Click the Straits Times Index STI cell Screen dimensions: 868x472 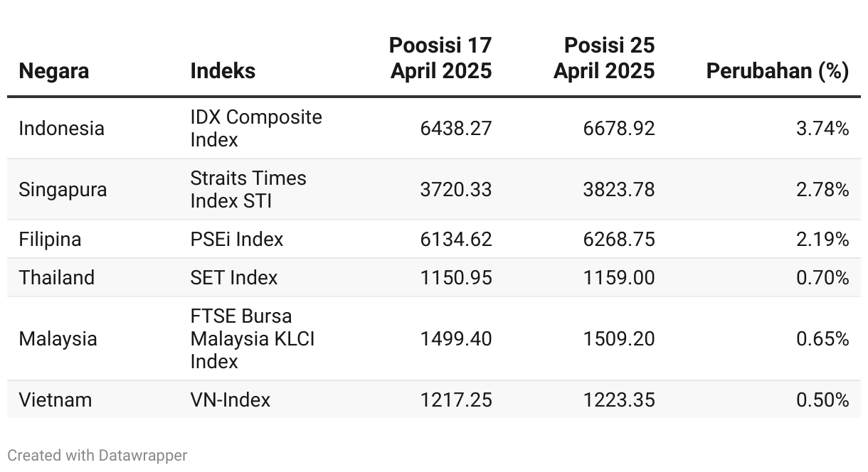click(248, 189)
